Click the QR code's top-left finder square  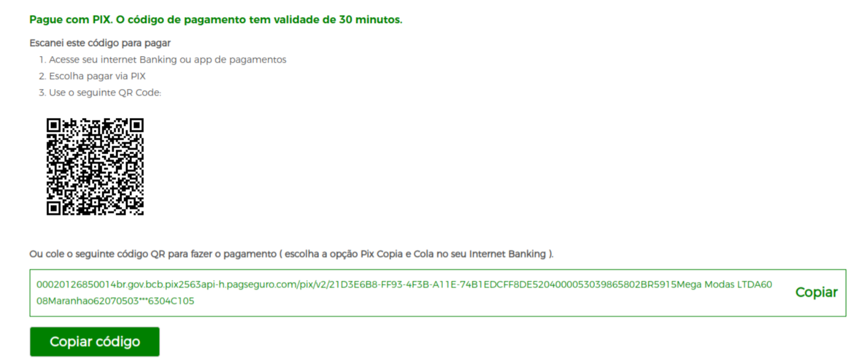(53, 125)
